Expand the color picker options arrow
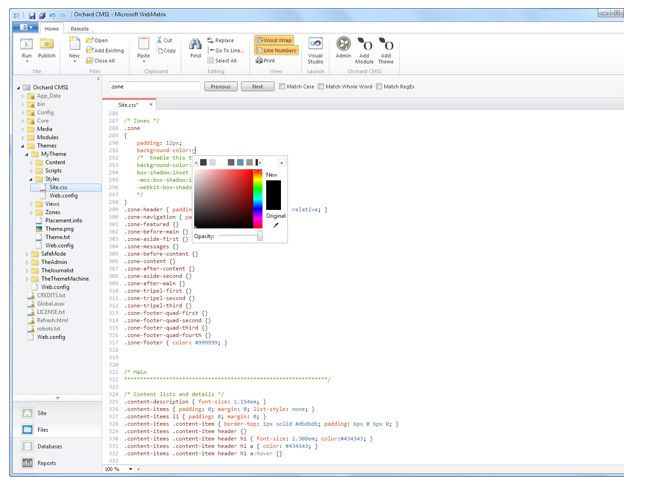Image resolution: width=646 pixels, height=486 pixels. click(x=281, y=163)
